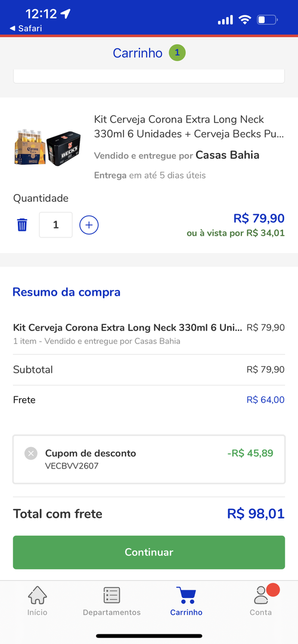Click the green Continuar button
The image size is (298, 644).
pyautogui.click(x=149, y=552)
